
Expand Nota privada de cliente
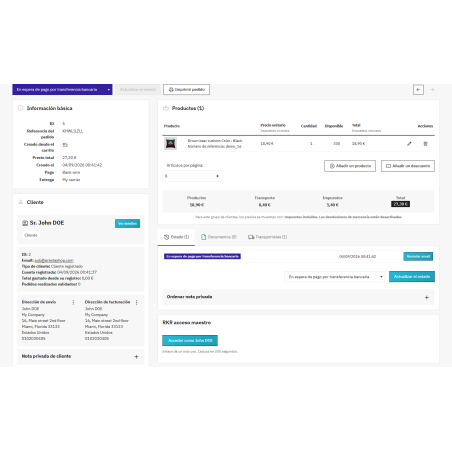(136, 357)
